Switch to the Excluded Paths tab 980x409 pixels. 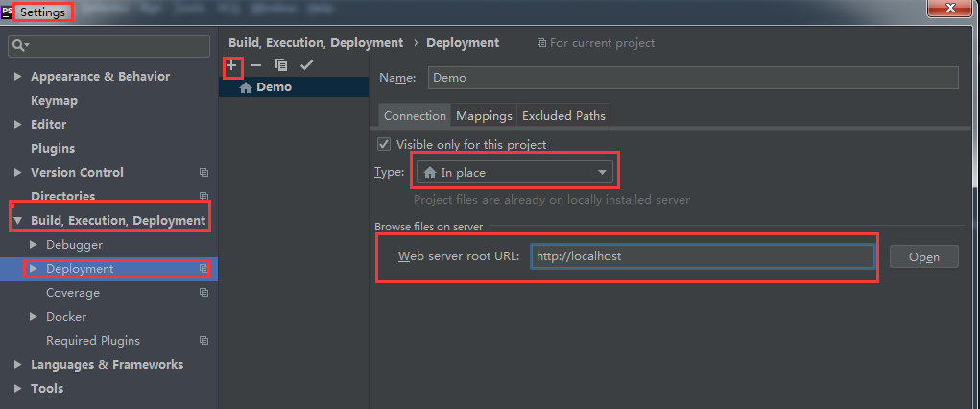click(x=563, y=116)
